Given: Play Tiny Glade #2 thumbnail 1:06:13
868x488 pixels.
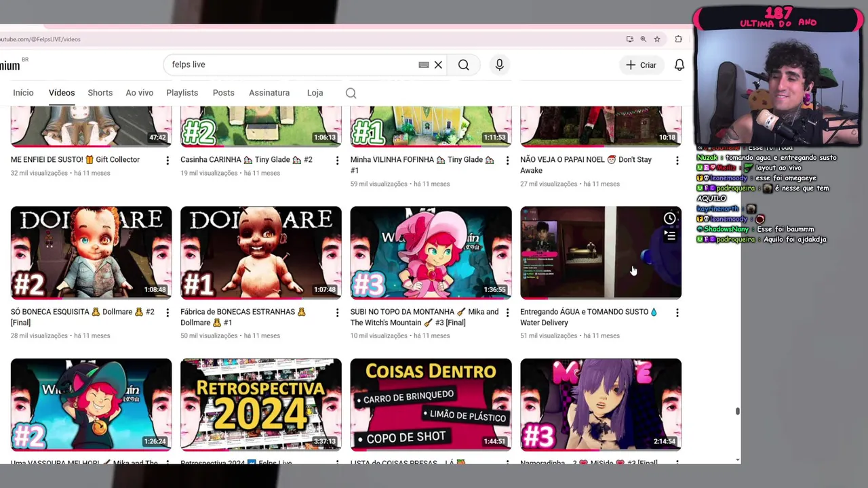Looking at the screenshot, I should [x=261, y=126].
